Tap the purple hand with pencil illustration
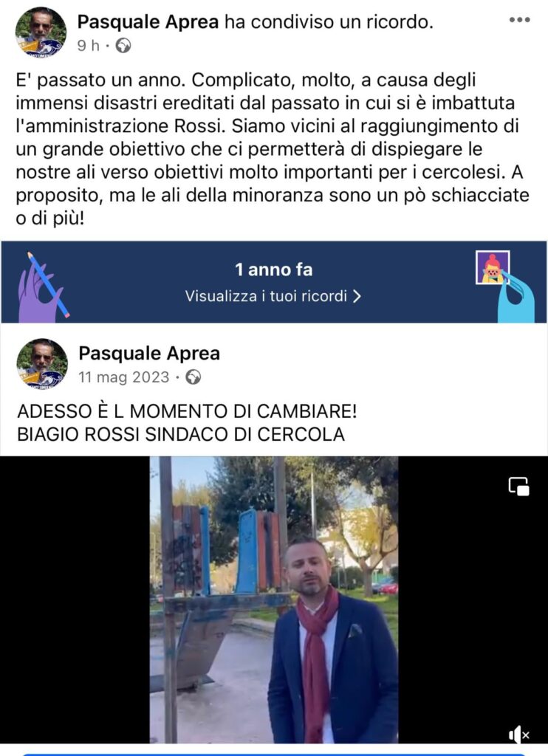The image size is (548, 756). coord(42,287)
